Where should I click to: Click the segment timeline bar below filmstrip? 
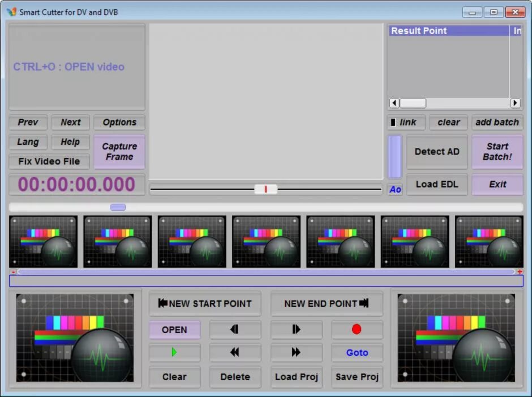point(267,280)
